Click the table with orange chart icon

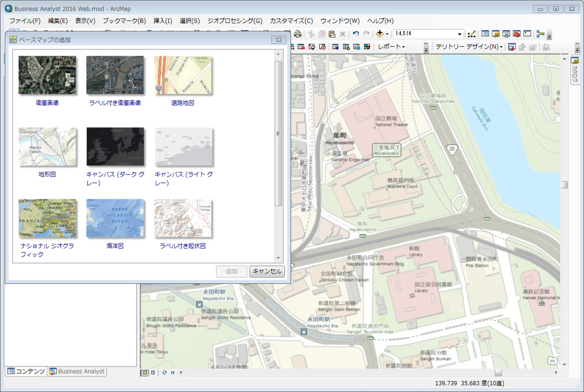point(367,47)
